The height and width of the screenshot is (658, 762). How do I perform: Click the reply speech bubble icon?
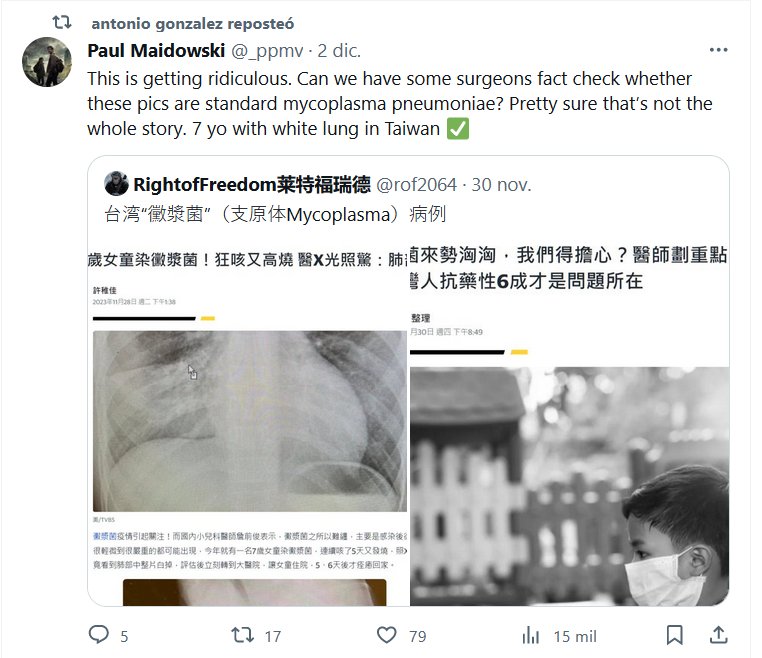(99, 635)
